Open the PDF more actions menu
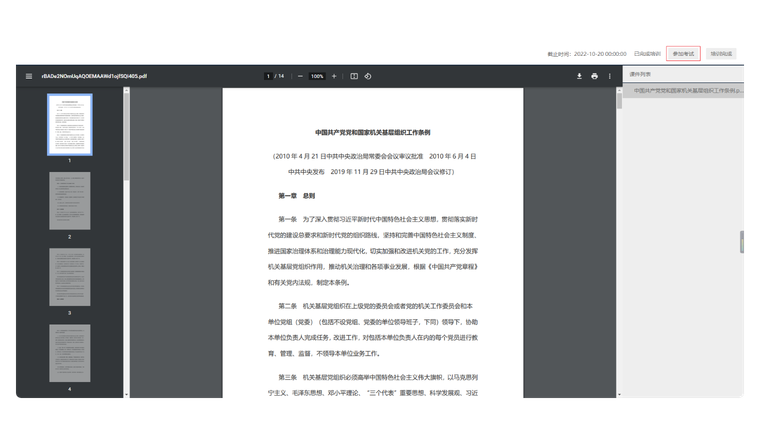Screen dimensions: 760x440 (610, 76)
